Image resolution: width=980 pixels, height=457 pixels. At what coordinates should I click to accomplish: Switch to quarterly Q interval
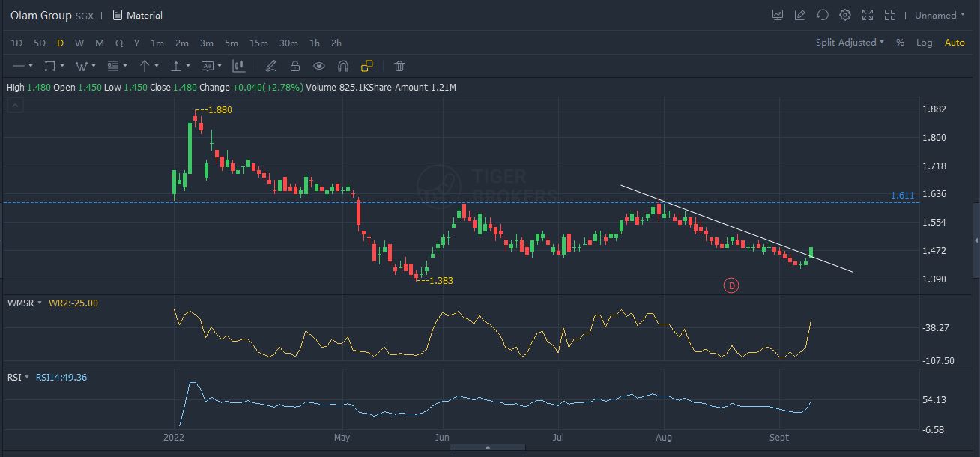coord(119,43)
